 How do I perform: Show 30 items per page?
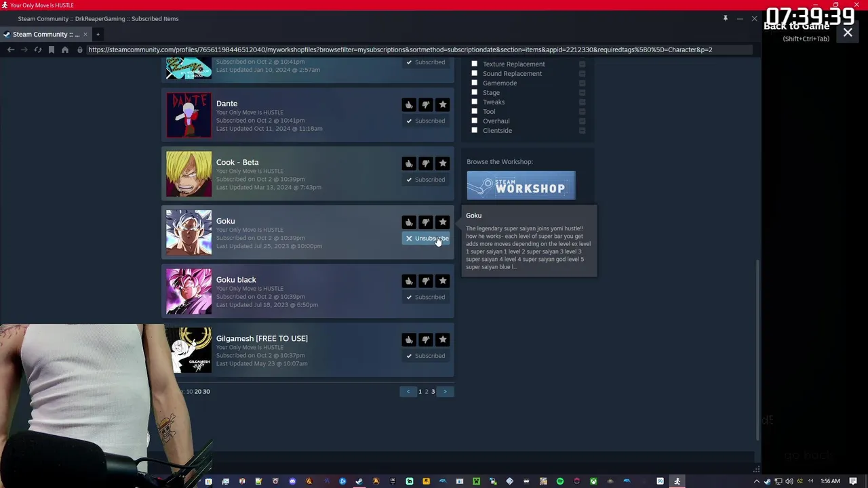point(206,391)
